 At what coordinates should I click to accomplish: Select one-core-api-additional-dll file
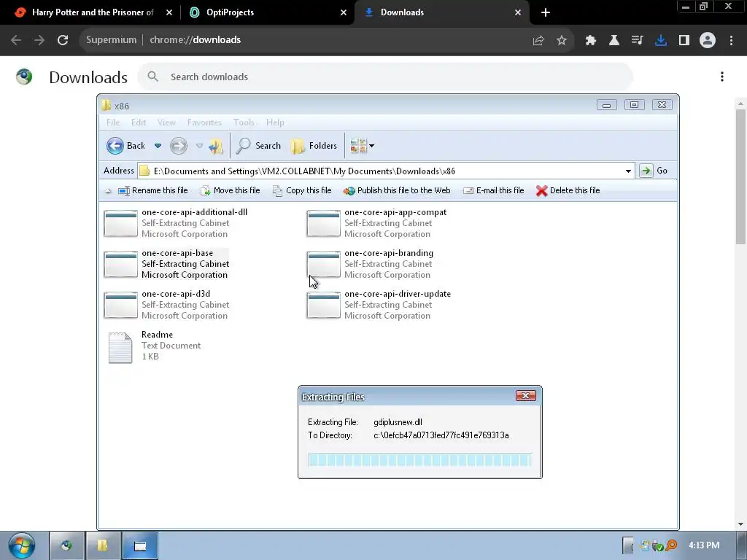click(x=176, y=223)
